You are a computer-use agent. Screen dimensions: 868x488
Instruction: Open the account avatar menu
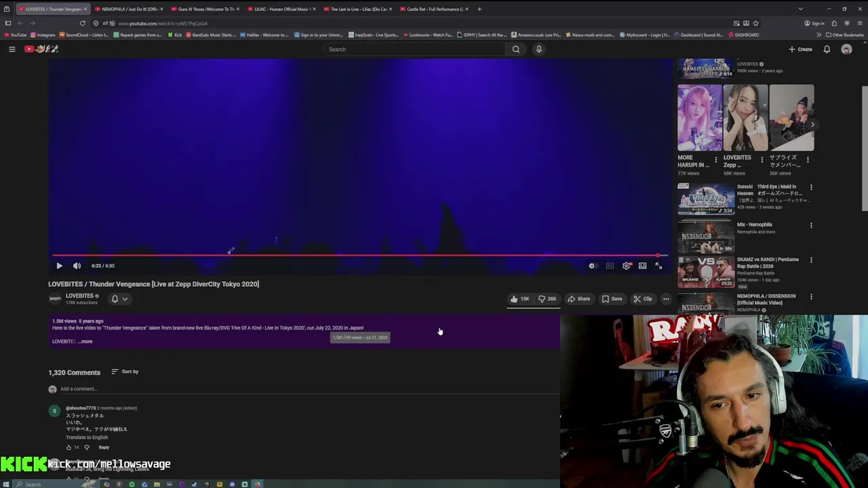[846, 49]
